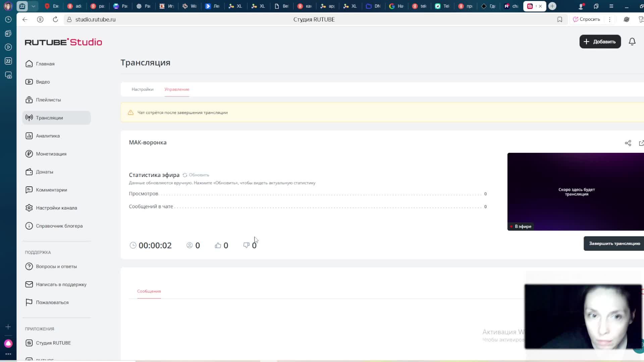Click the stream preview thumbnail

(x=575, y=191)
